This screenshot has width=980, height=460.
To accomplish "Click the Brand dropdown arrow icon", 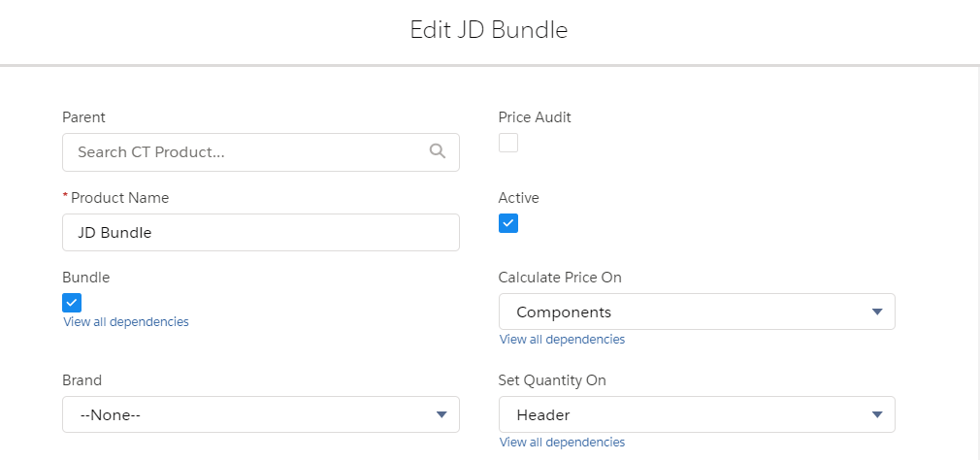I will point(441,414).
